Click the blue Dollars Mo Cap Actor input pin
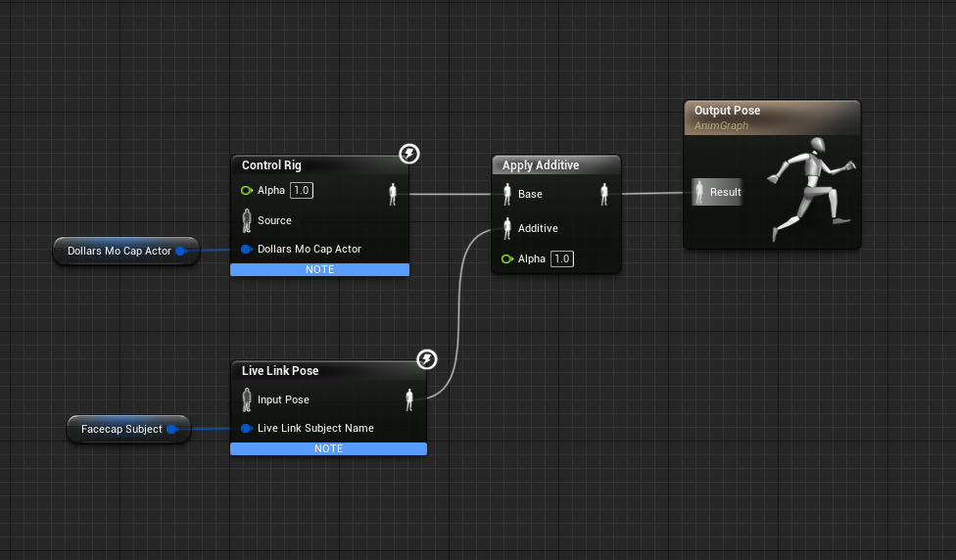This screenshot has height=560, width=956. tap(247, 249)
